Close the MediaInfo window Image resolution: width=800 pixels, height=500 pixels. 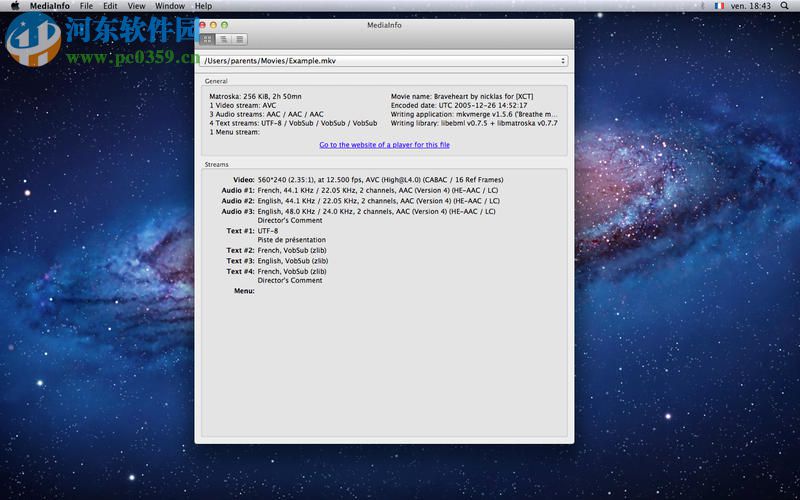[203, 25]
